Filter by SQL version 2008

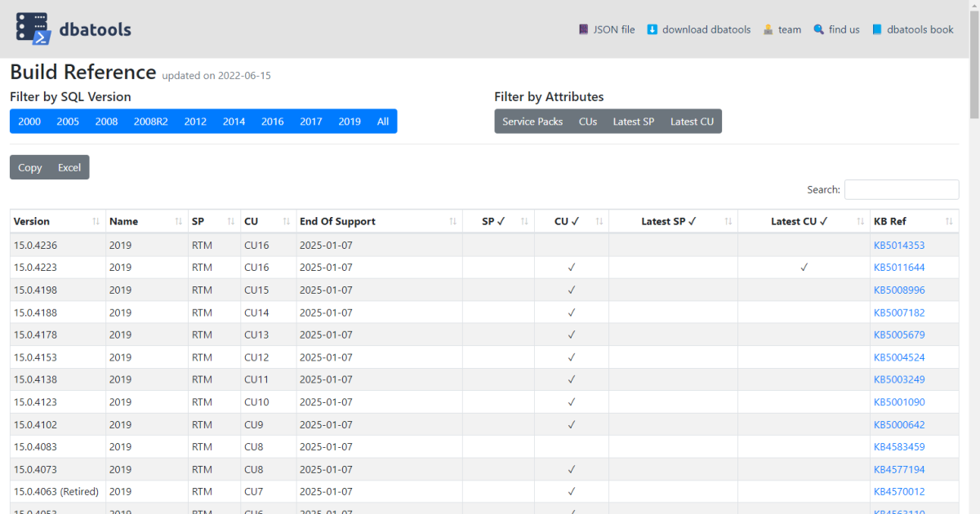click(x=106, y=122)
